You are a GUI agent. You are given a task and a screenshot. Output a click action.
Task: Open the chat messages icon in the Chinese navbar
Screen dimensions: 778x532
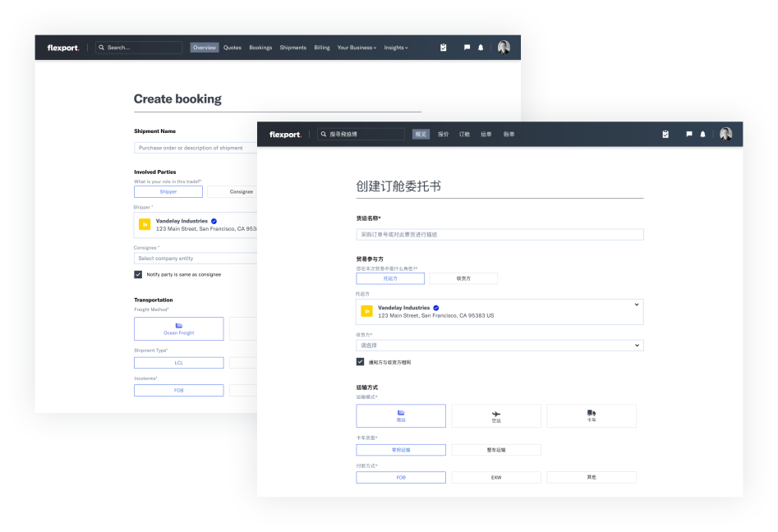(689, 135)
